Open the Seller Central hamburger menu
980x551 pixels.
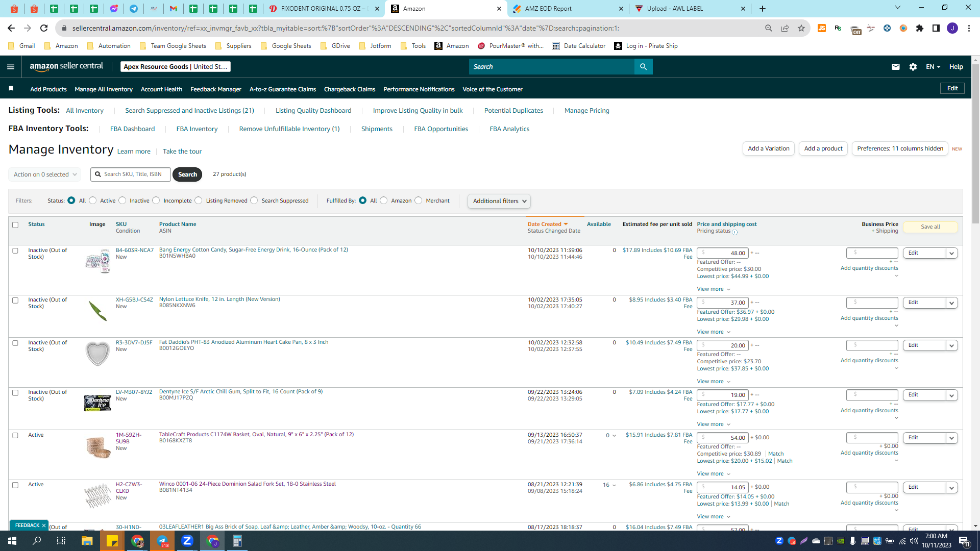pos(11,67)
